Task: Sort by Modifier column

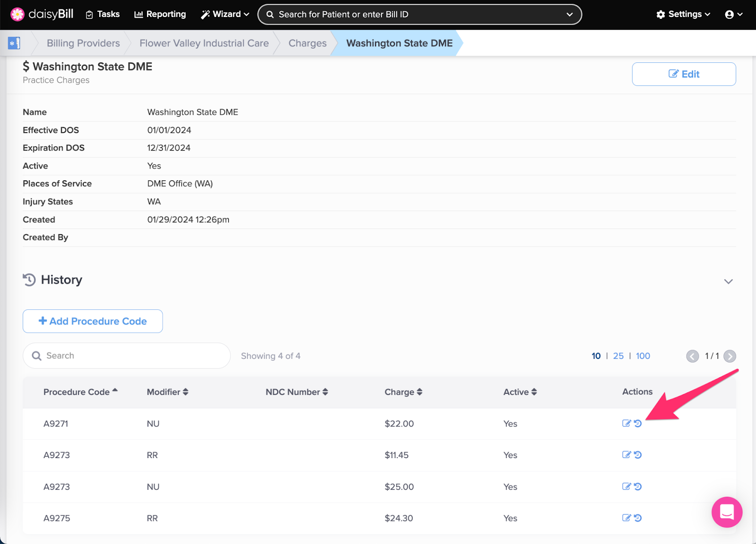Action: click(167, 392)
